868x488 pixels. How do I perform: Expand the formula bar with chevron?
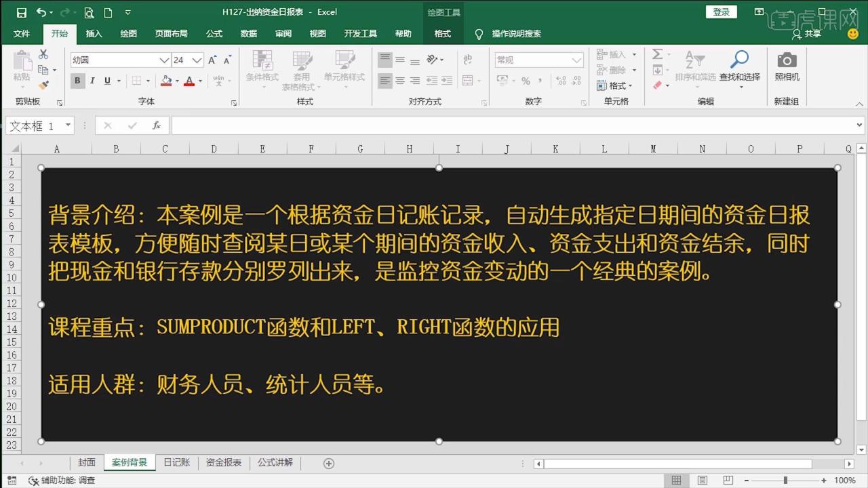pos(860,125)
